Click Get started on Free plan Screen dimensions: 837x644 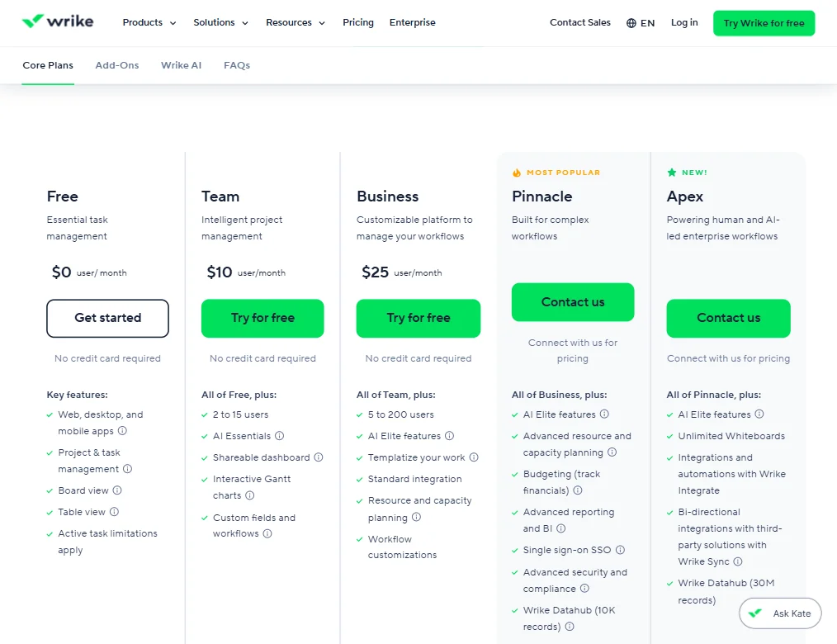[107, 318]
